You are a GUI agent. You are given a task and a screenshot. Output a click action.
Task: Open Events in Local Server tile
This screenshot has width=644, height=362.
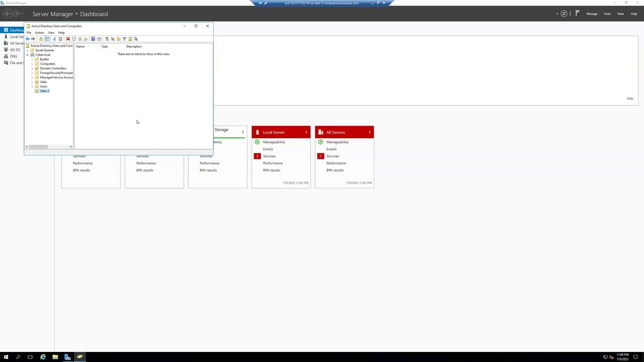(x=268, y=149)
